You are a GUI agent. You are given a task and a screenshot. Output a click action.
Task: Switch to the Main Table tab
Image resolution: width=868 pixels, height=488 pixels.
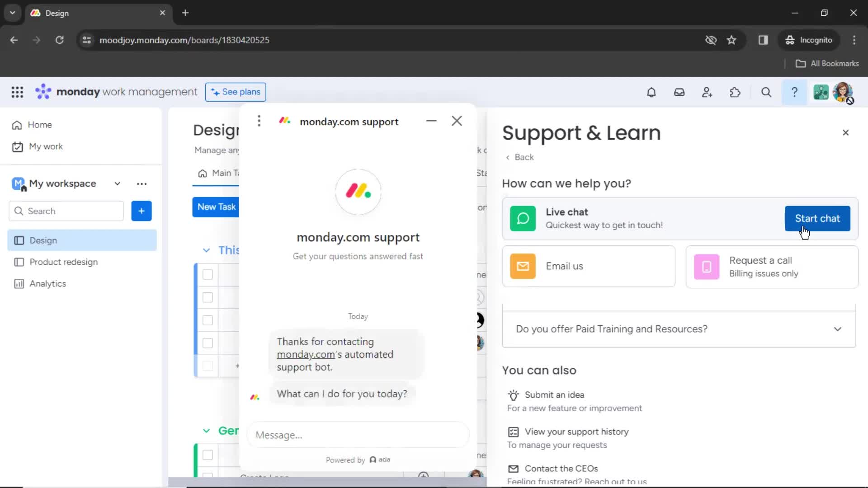tap(218, 173)
